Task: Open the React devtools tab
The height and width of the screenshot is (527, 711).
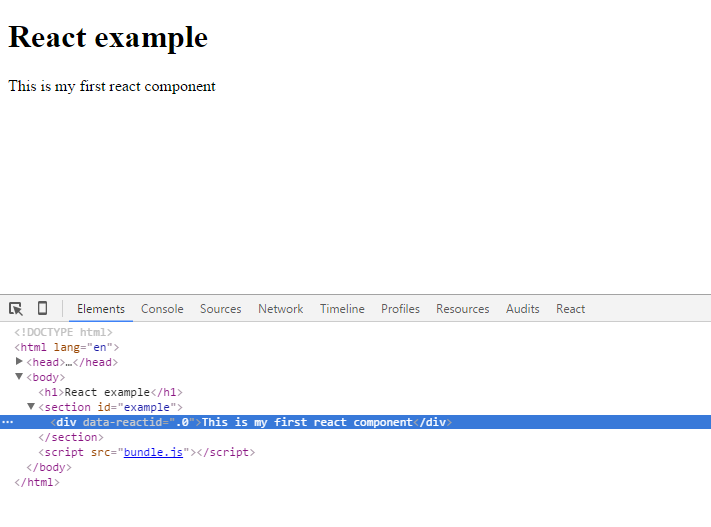Action: pyautogui.click(x=570, y=309)
